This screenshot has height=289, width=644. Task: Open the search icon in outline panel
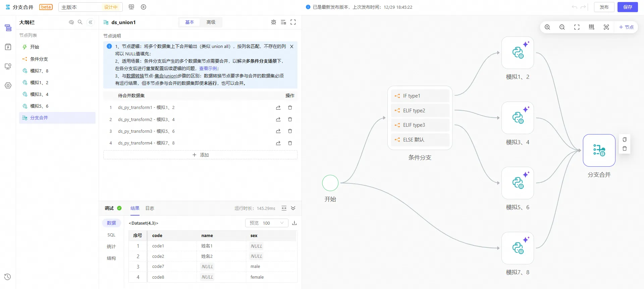tap(80, 22)
